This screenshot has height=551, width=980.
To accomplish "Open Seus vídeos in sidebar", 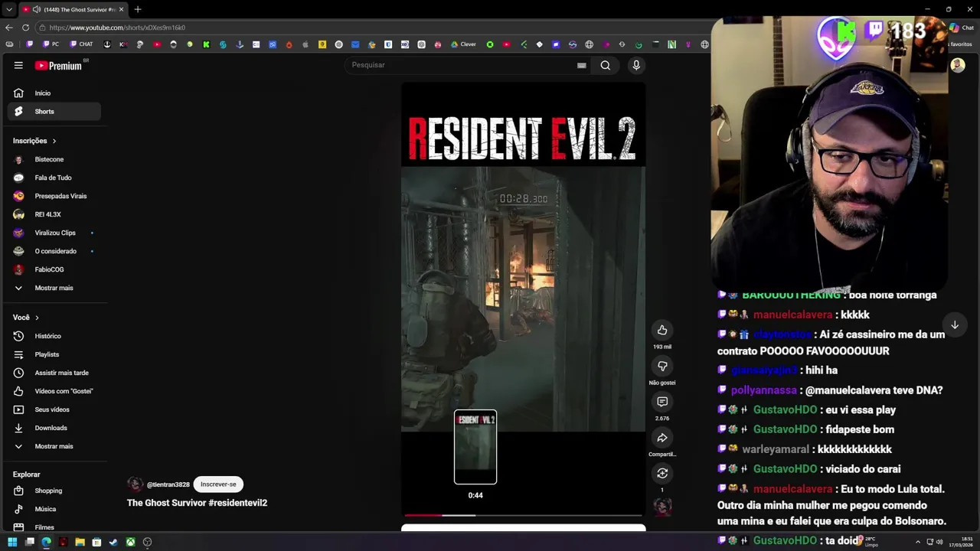I will coord(54,409).
